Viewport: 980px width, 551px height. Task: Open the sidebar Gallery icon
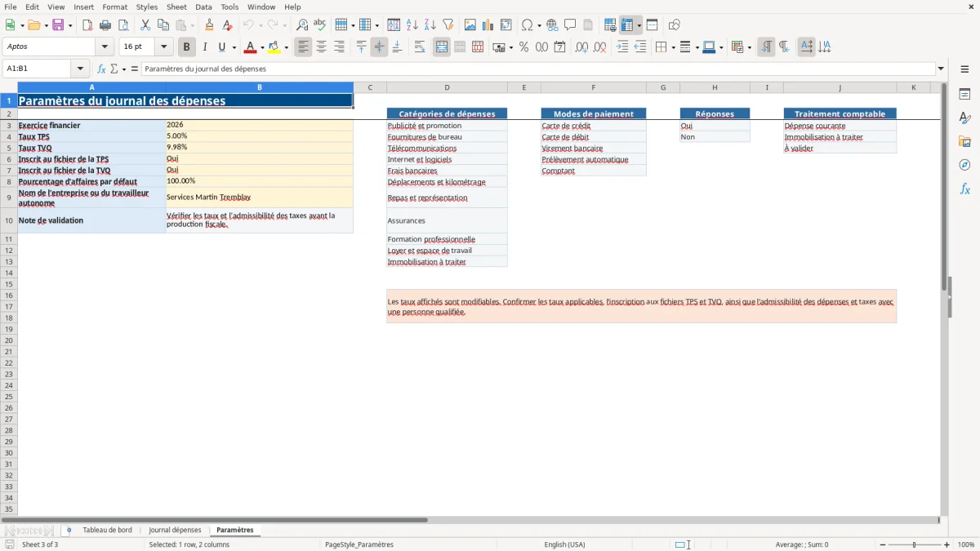pos(964,142)
